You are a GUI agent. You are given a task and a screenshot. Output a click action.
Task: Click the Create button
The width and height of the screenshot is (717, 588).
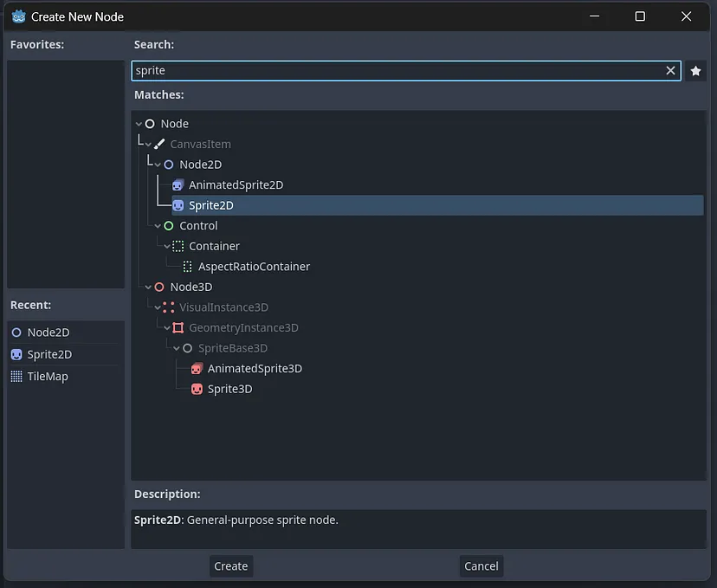point(231,566)
